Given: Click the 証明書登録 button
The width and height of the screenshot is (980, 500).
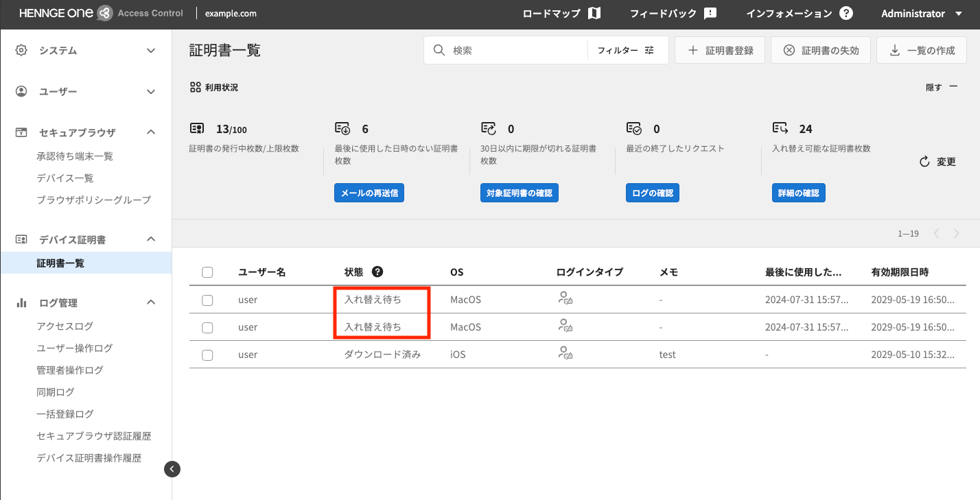Looking at the screenshot, I should click(x=720, y=51).
